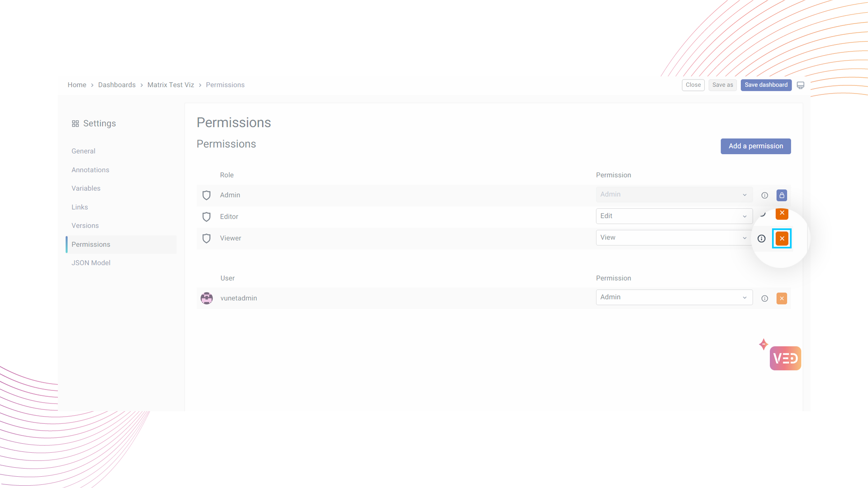The height and width of the screenshot is (488, 868).
Task: Open the Variables settings section
Action: click(86, 188)
